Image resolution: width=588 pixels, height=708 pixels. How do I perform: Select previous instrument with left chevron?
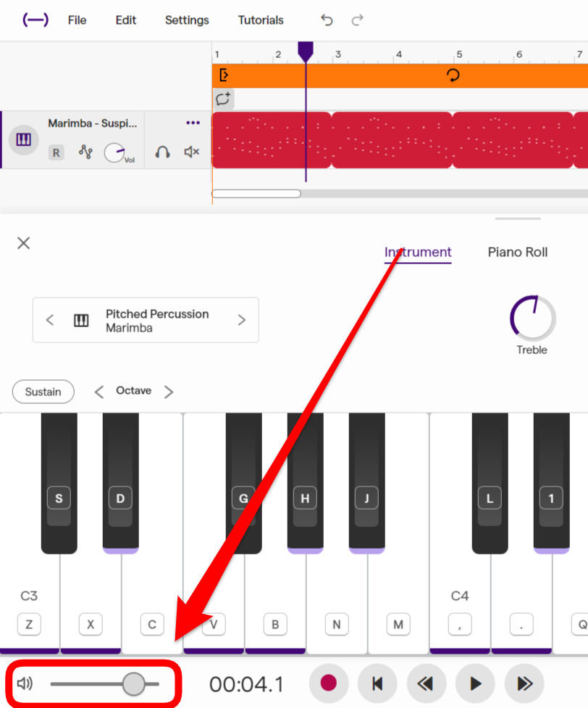tap(50, 320)
